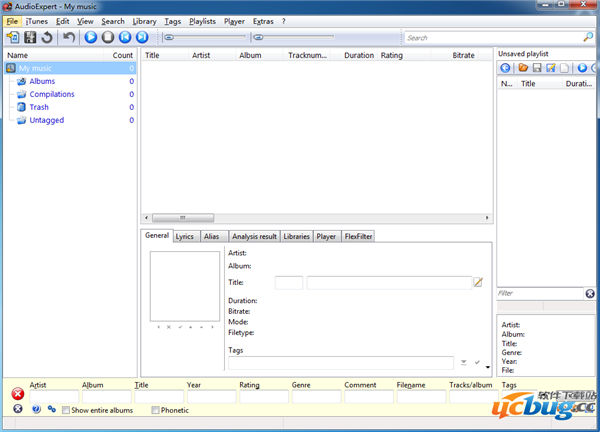Click the blue question mark help icon
Screen dimensions: 600x432
pyautogui.click(x=36, y=409)
